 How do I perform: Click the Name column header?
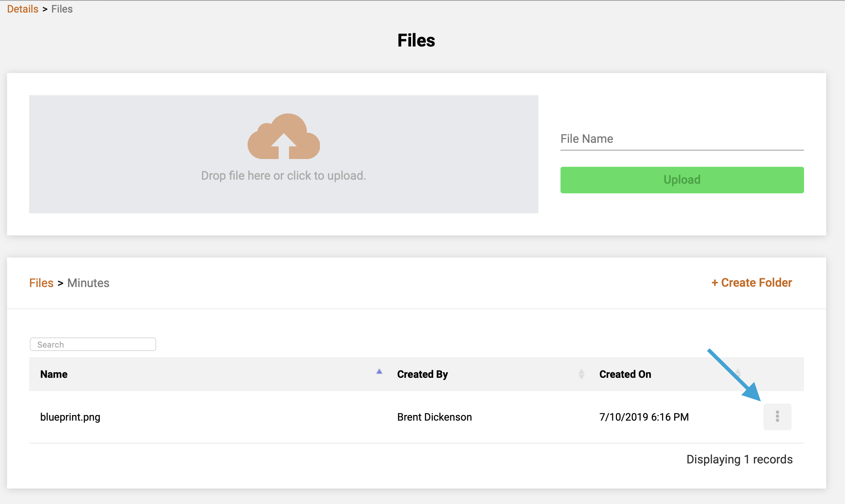(54, 374)
